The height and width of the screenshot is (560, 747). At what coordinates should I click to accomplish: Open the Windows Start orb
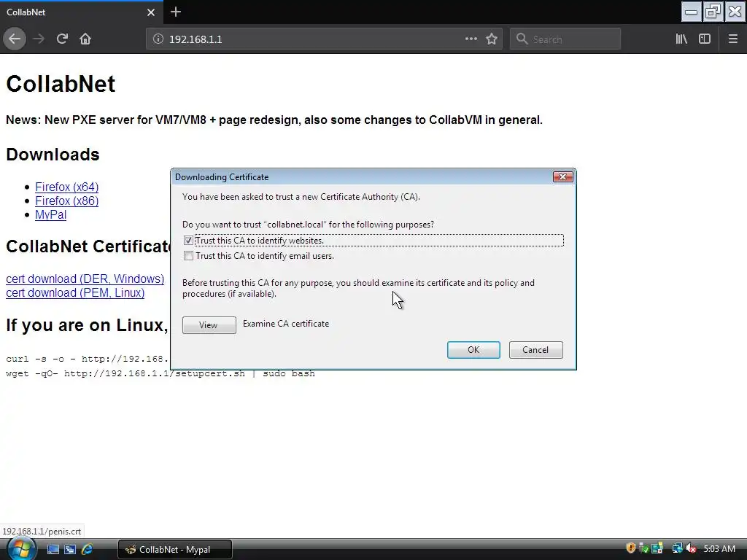[21, 548]
